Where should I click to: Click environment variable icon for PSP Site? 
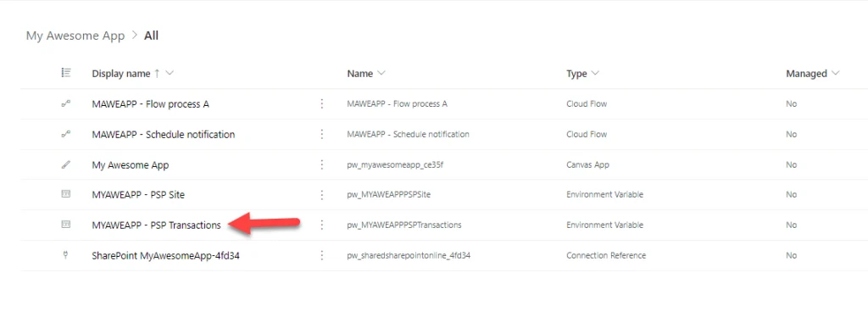coord(66,195)
